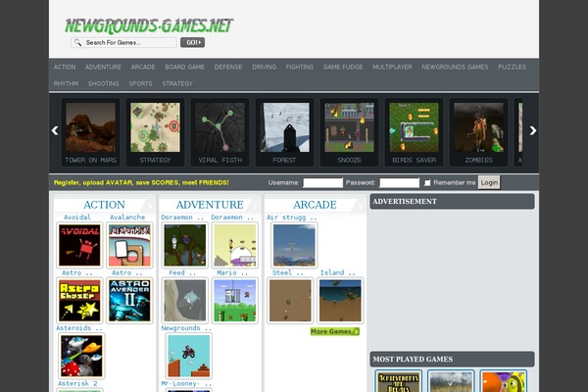Open the Astro Chaser game icon

pyautogui.click(x=79, y=301)
